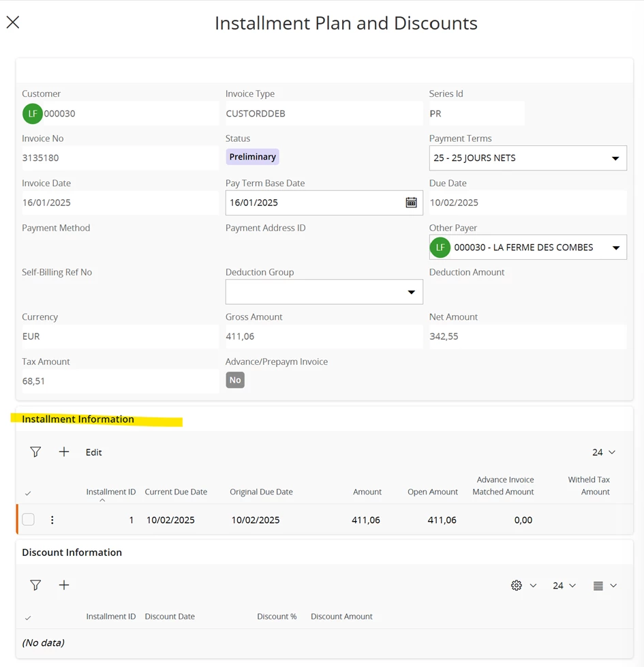Toggle select-all check in Discount Information header
The image size is (644, 667).
[x=28, y=618]
